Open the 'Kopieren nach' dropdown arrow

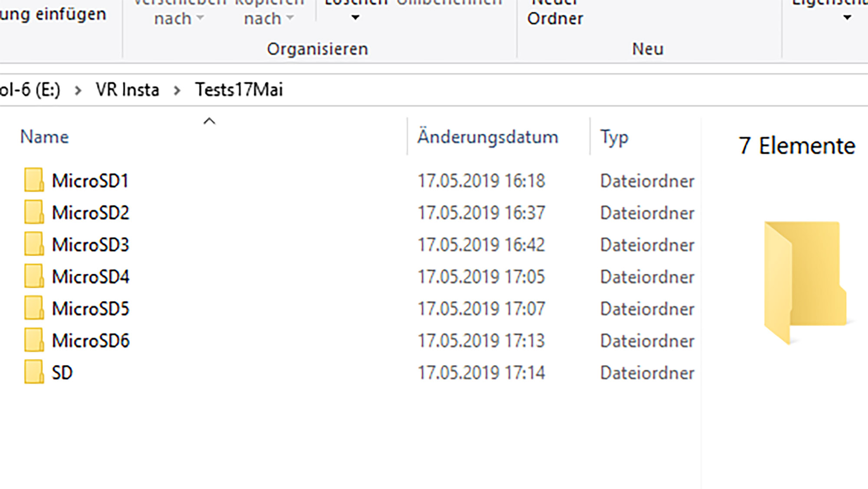290,18
